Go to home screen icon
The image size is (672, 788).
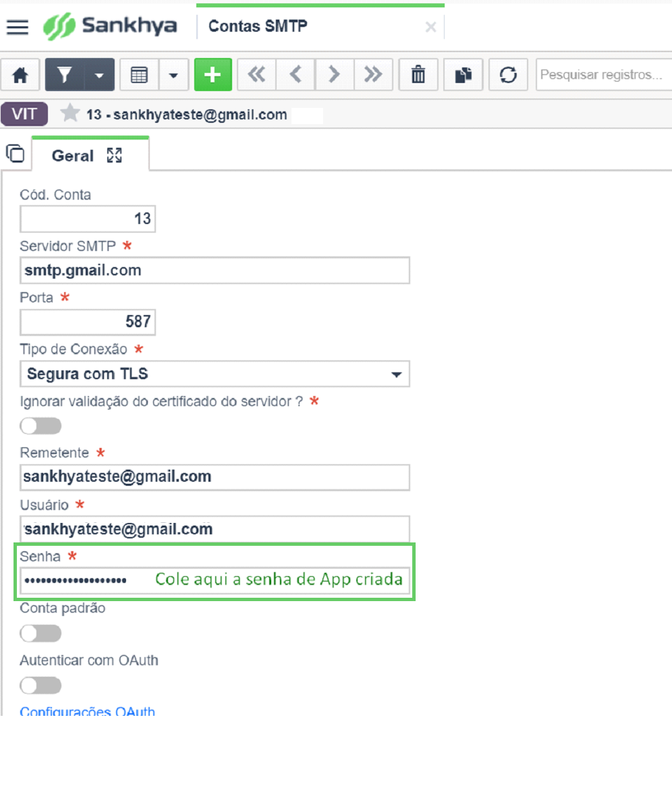20,75
